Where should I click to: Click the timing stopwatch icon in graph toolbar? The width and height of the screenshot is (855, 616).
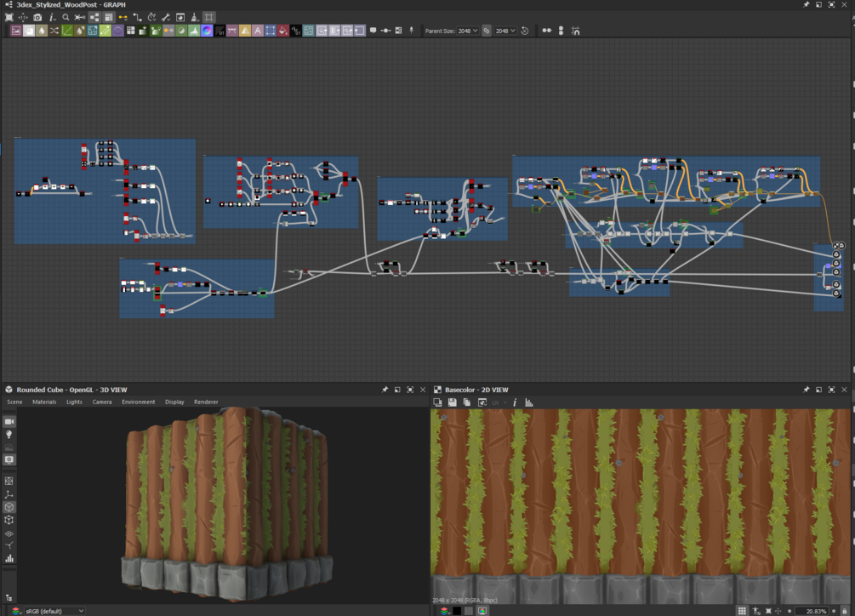[151, 18]
